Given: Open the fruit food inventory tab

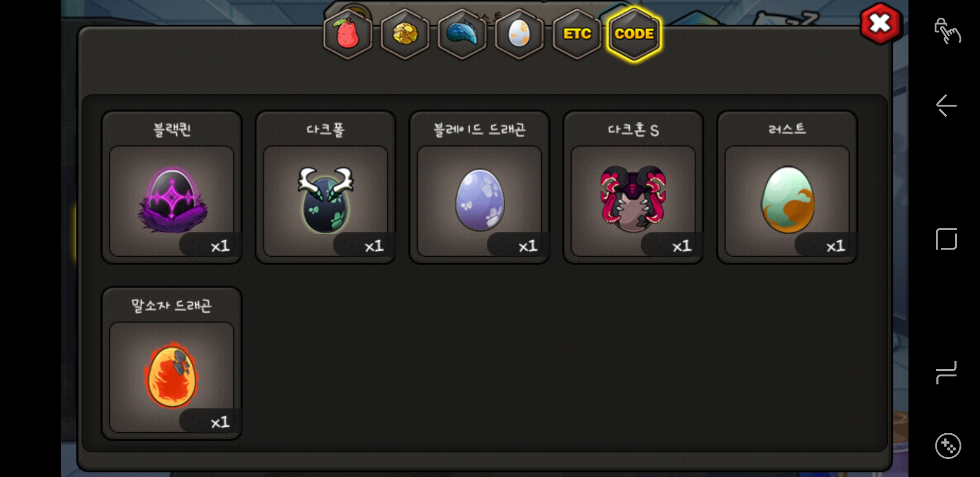Looking at the screenshot, I should (x=348, y=34).
